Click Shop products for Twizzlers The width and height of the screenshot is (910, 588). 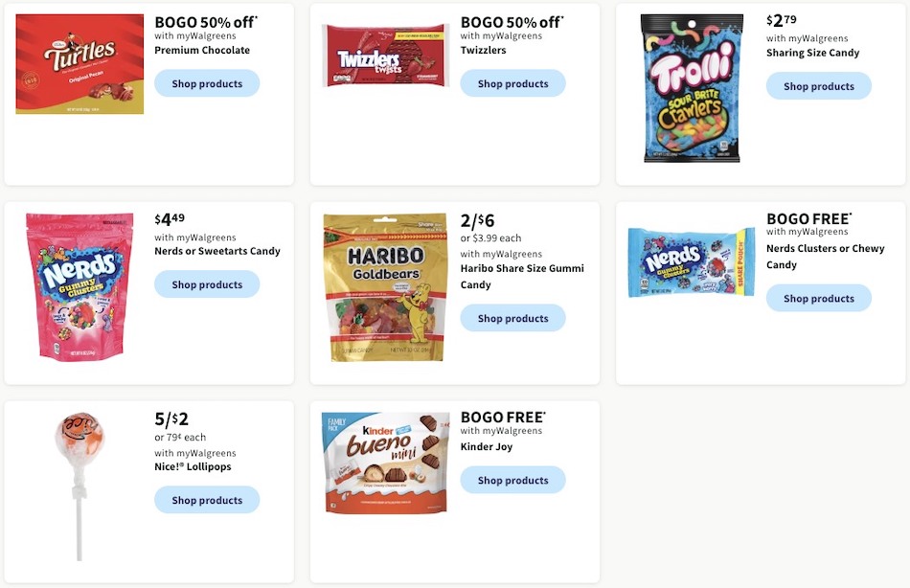coord(513,83)
